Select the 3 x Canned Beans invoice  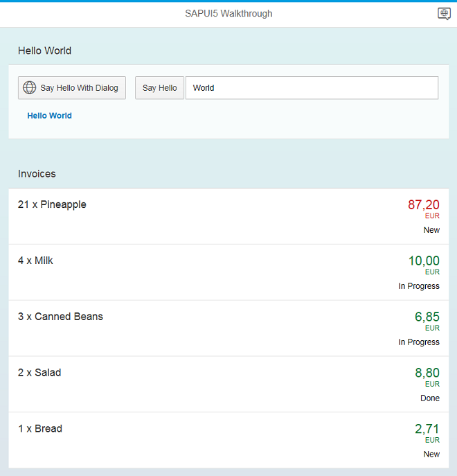(x=60, y=317)
